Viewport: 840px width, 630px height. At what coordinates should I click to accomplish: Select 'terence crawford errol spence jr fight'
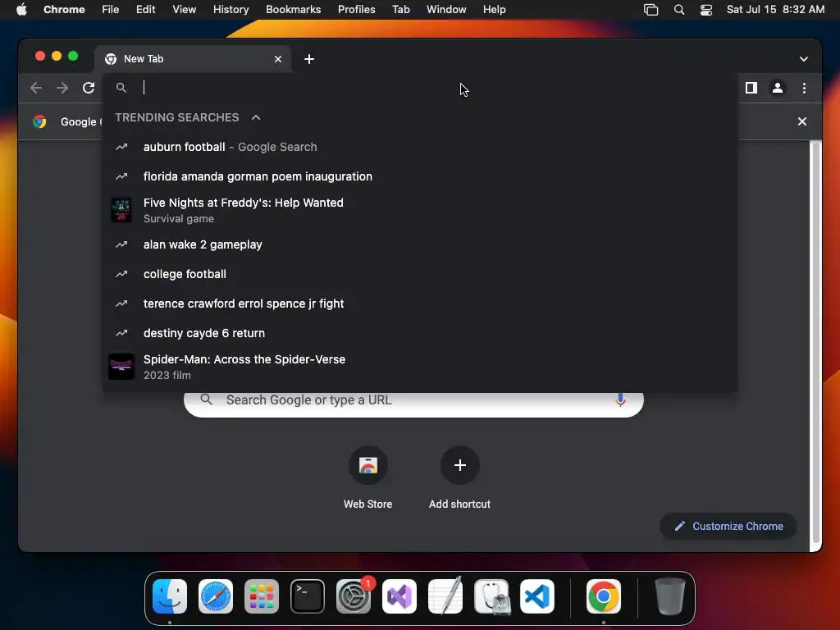[420, 304]
